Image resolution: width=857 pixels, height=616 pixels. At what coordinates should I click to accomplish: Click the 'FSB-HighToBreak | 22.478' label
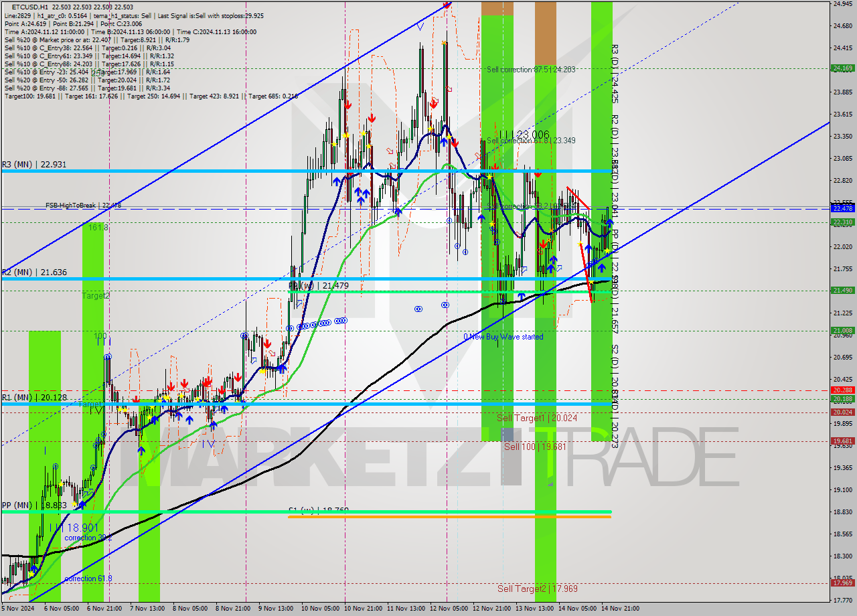(83, 206)
